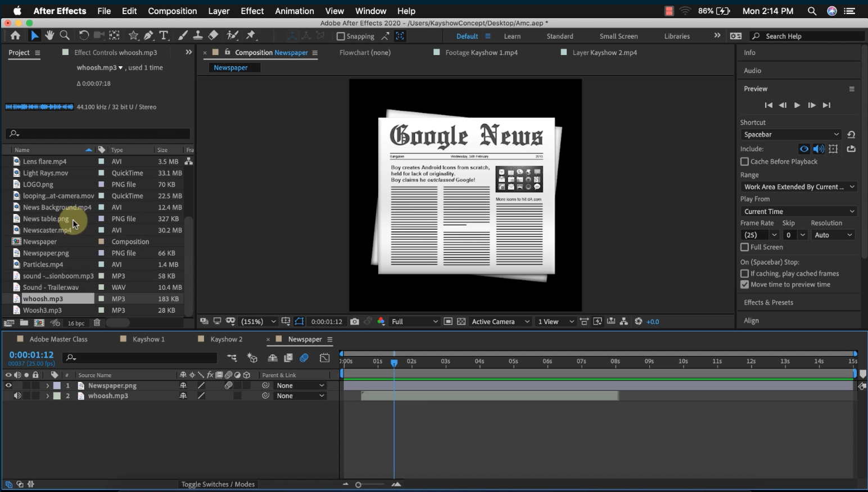Open the Animation menu
The image size is (868, 492).
point(294,11)
